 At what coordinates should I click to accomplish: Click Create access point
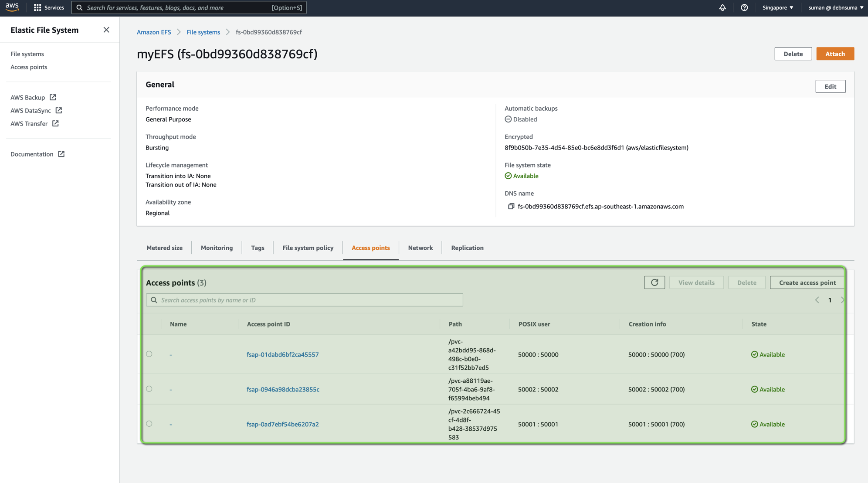pyautogui.click(x=807, y=282)
